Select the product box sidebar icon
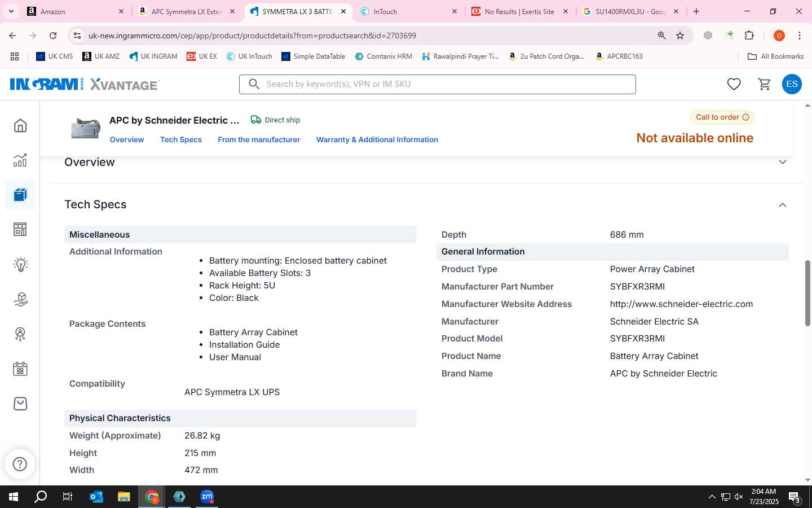Image resolution: width=812 pixels, height=508 pixels. pyautogui.click(x=20, y=195)
